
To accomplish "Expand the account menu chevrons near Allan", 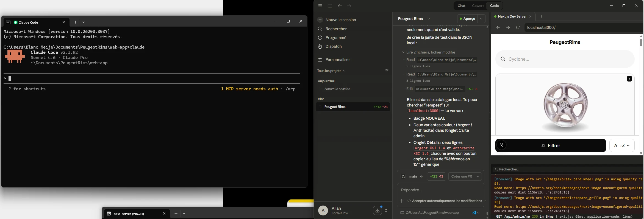I will point(386,210).
